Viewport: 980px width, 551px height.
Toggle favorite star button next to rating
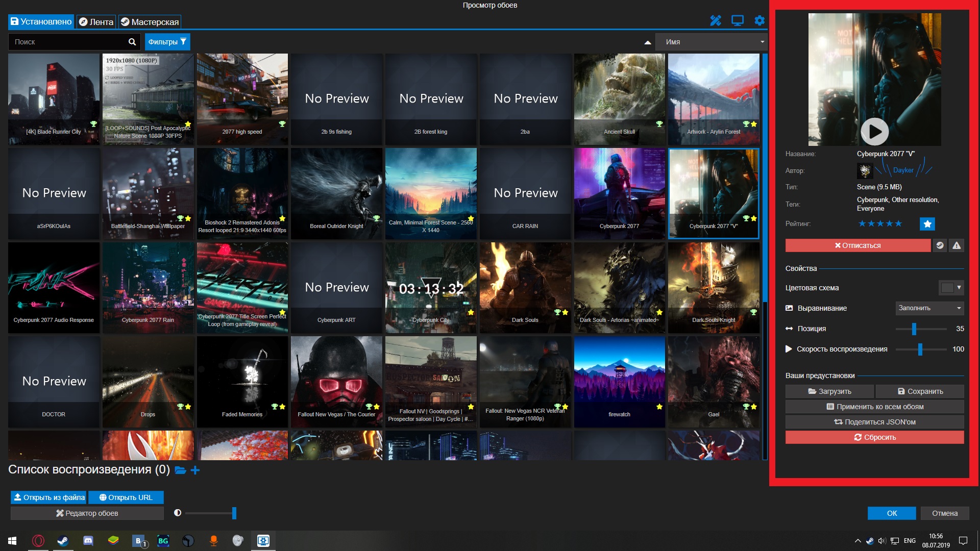pos(927,223)
